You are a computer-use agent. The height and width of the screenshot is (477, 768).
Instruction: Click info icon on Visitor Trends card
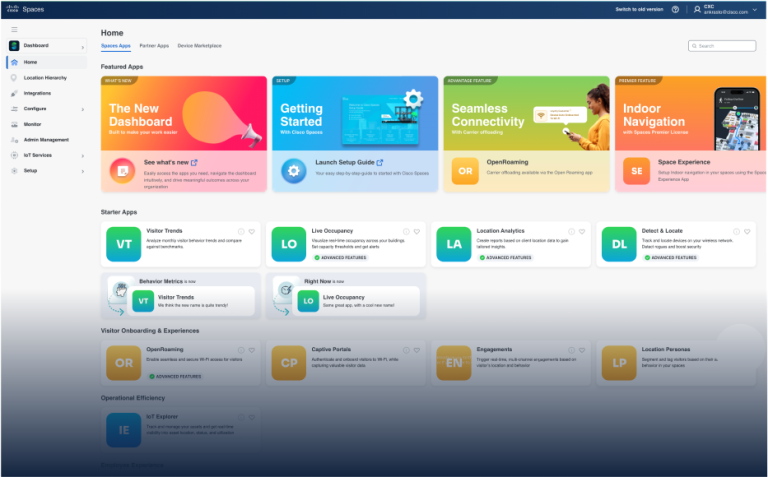pyautogui.click(x=241, y=232)
